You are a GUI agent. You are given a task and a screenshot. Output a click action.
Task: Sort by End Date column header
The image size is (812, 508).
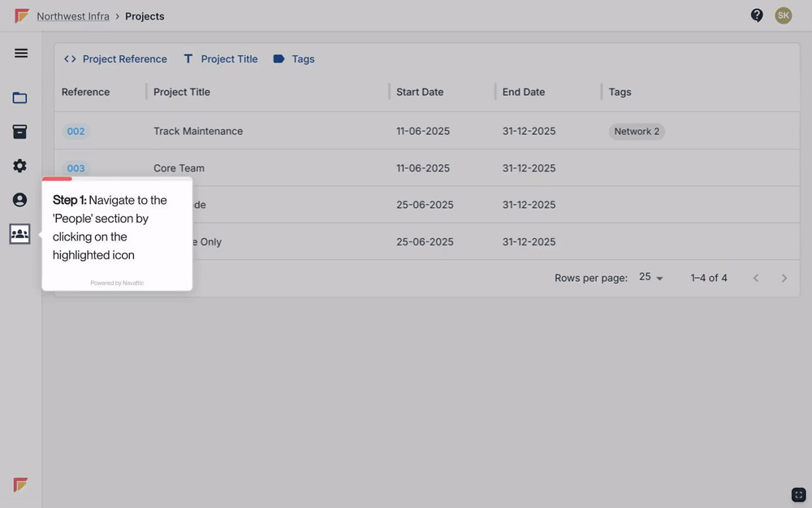pyautogui.click(x=524, y=92)
